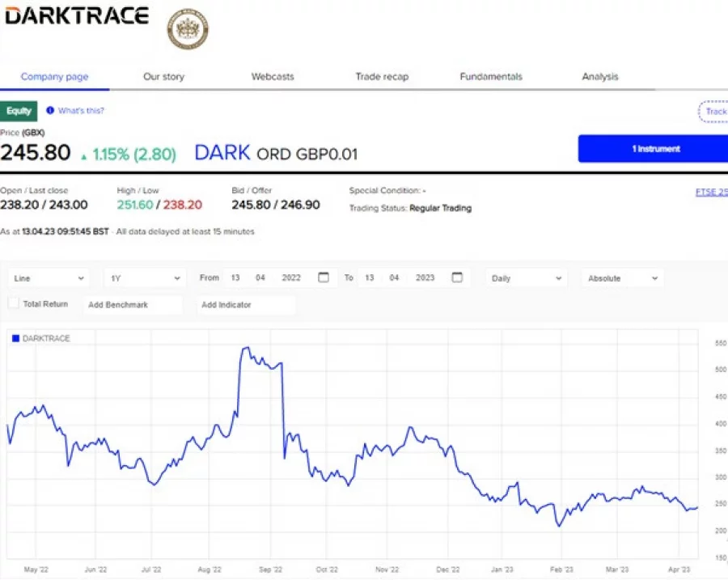Click the Darktrace logo

point(76,15)
